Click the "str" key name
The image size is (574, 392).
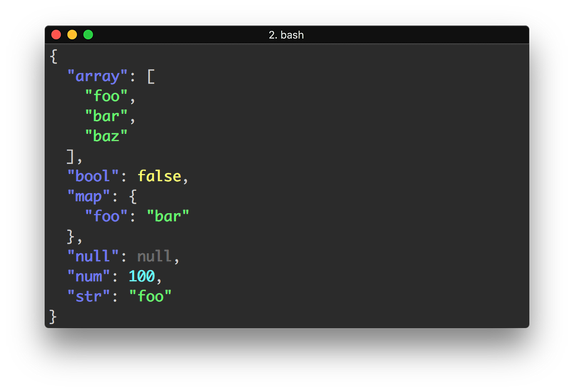pos(88,296)
